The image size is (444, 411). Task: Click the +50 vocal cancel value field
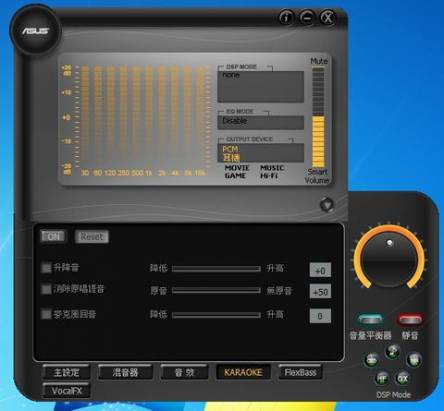pos(320,292)
